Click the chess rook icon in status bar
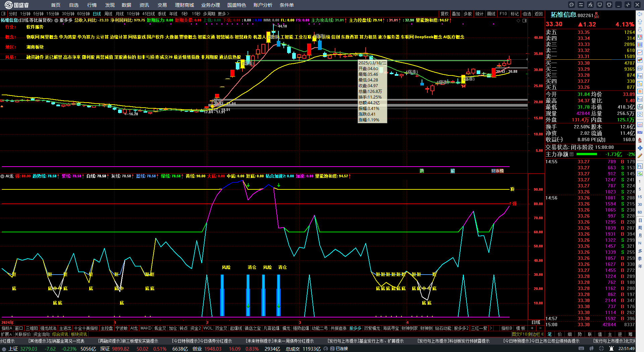Screen dimensions: 644x352 point(611,349)
